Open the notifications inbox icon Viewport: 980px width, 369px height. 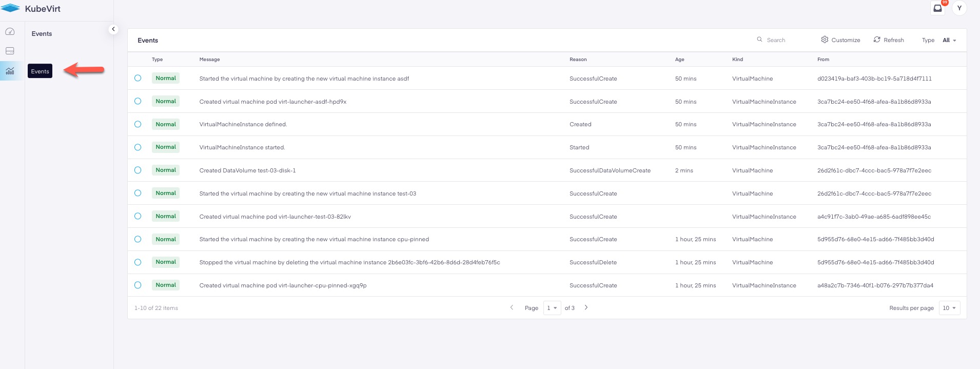(x=937, y=8)
